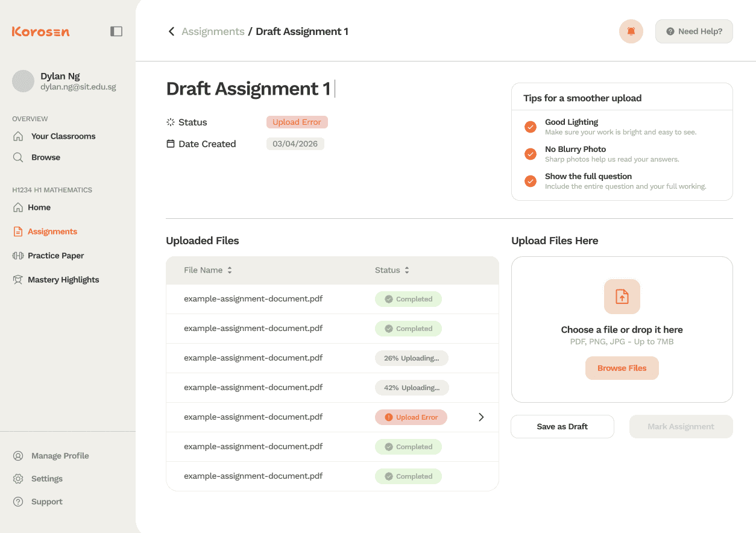Toggle the No Blurry Photo checkmark
The height and width of the screenshot is (533, 756).
[530, 154]
